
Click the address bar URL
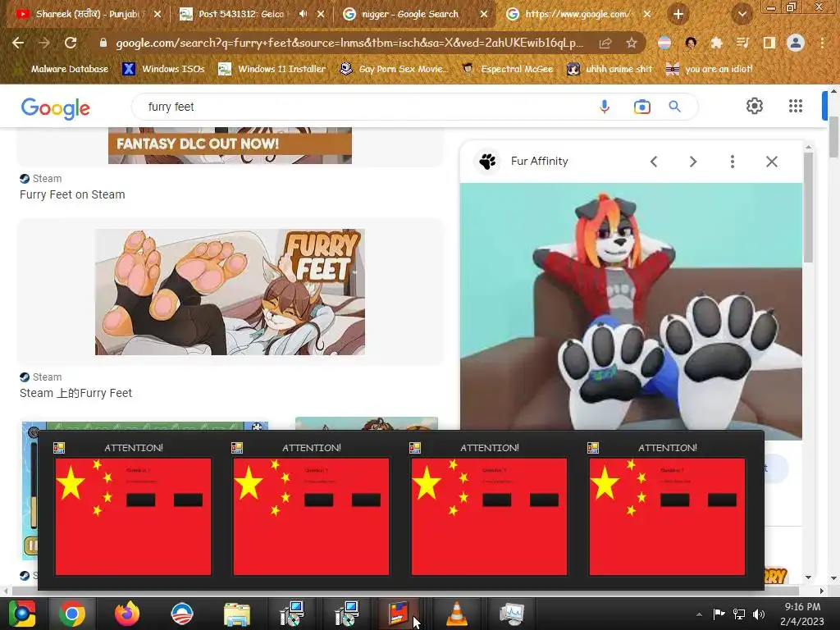(x=349, y=43)
